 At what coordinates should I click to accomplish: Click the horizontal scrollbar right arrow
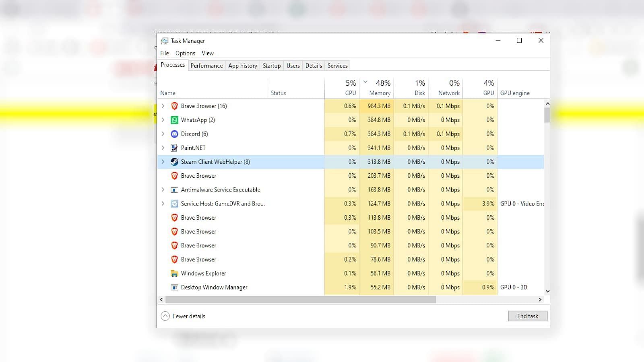click(x=540, y=300)
